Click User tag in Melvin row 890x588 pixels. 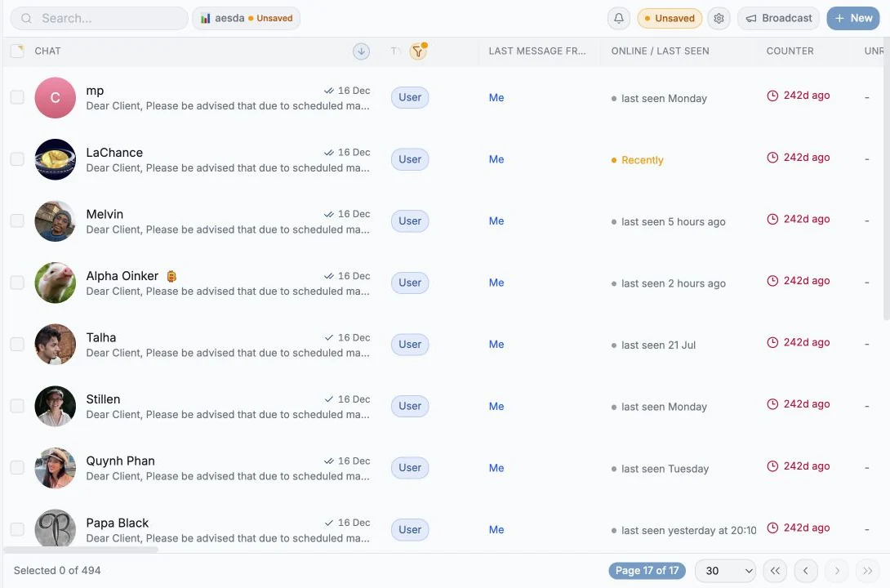pyautogui.click(x=410, y=221)
